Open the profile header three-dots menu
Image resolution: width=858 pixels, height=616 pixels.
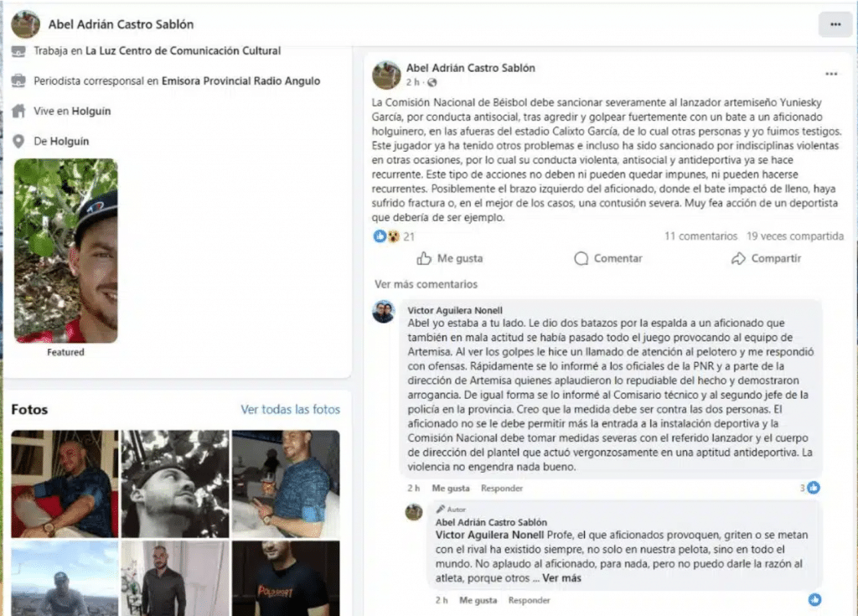[x=835, y=24]
